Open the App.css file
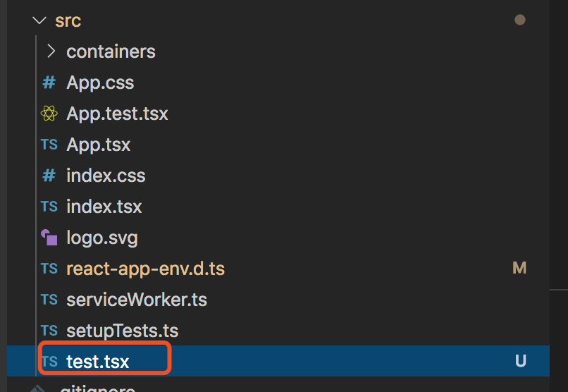The height and width of the screenshot is (392, 568). [x=100, y=82]
